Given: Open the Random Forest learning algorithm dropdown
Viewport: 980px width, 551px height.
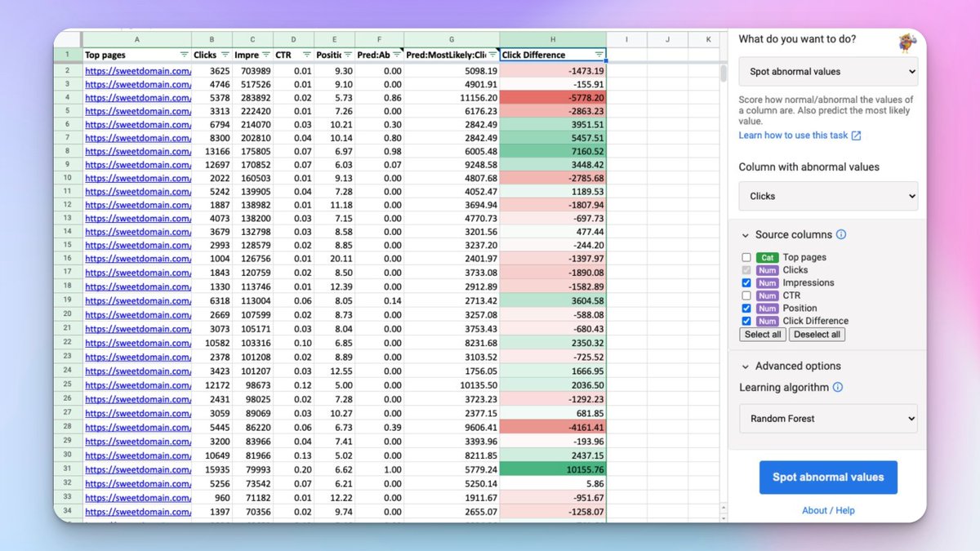Looking at the screenshot, I should click(x=828, y=419).
